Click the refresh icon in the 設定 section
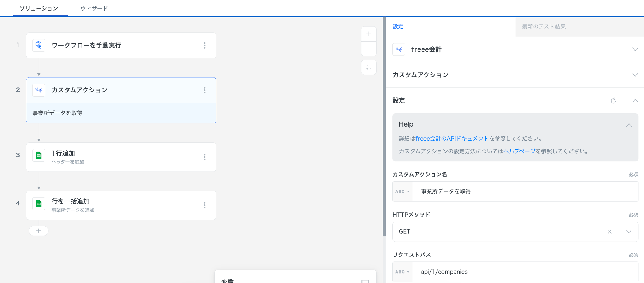 (x=613, y=101)
